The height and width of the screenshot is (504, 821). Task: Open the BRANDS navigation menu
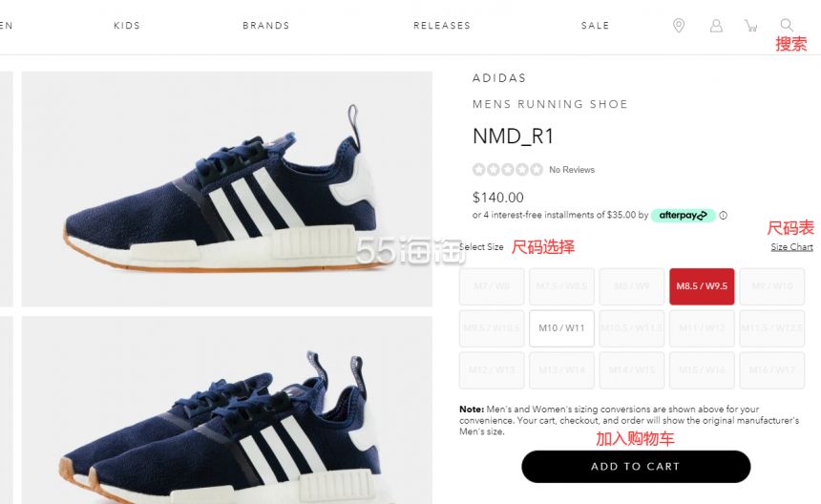click(266, 25)
